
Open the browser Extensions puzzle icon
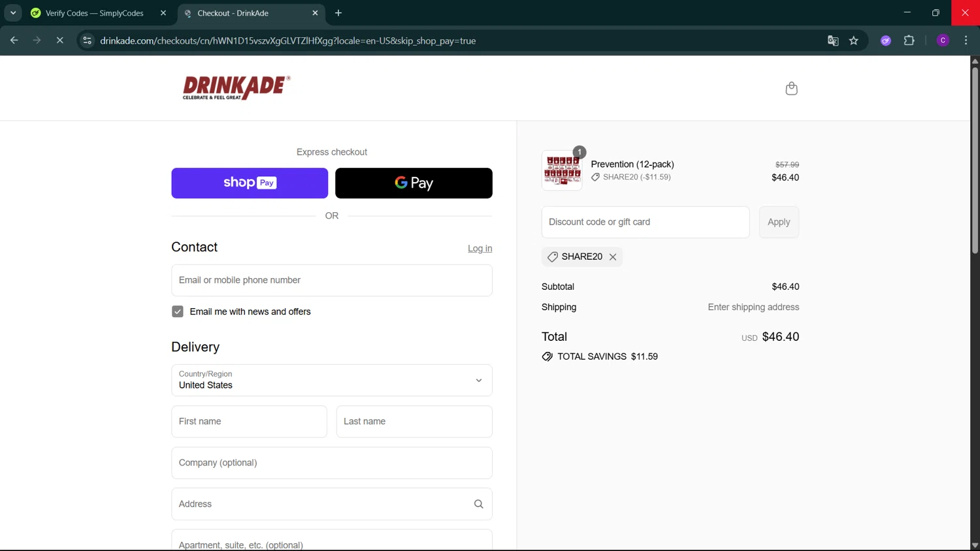point(909,40)
